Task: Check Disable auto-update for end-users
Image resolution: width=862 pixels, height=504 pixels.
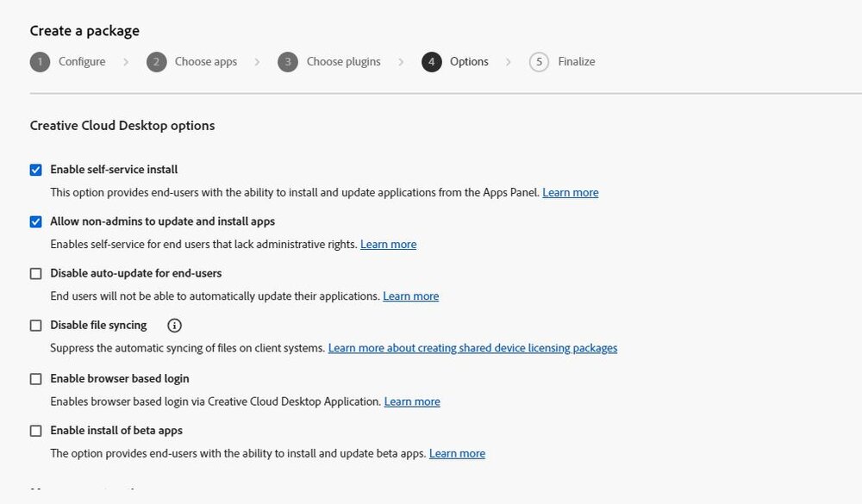Action: tap(35, 273)
